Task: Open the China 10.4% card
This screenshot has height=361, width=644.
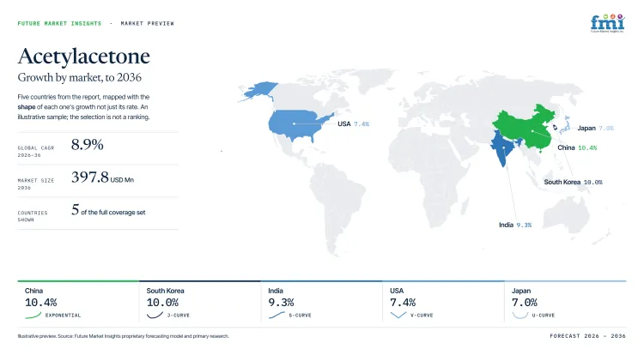Action: [x=78, y=302]
